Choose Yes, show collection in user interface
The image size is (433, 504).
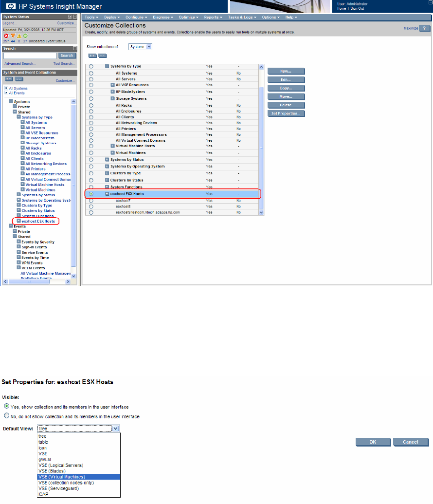[6, 406]
